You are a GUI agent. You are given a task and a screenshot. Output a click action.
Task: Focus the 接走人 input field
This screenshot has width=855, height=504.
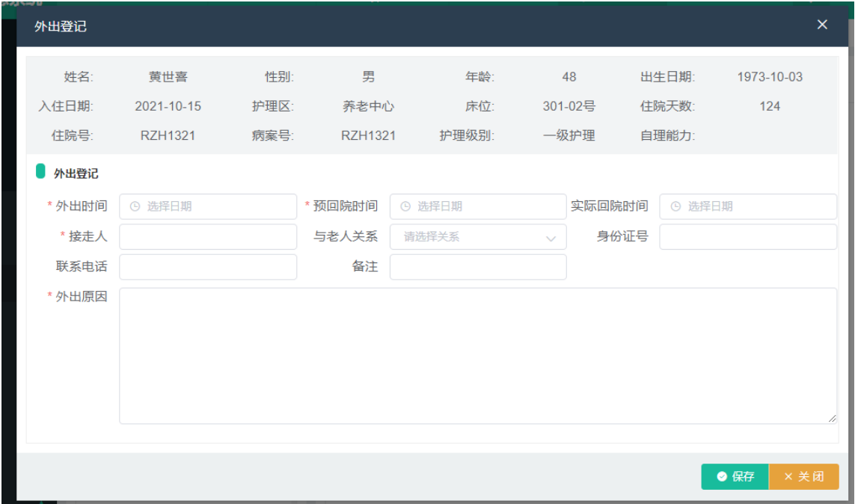pos(208,237)
